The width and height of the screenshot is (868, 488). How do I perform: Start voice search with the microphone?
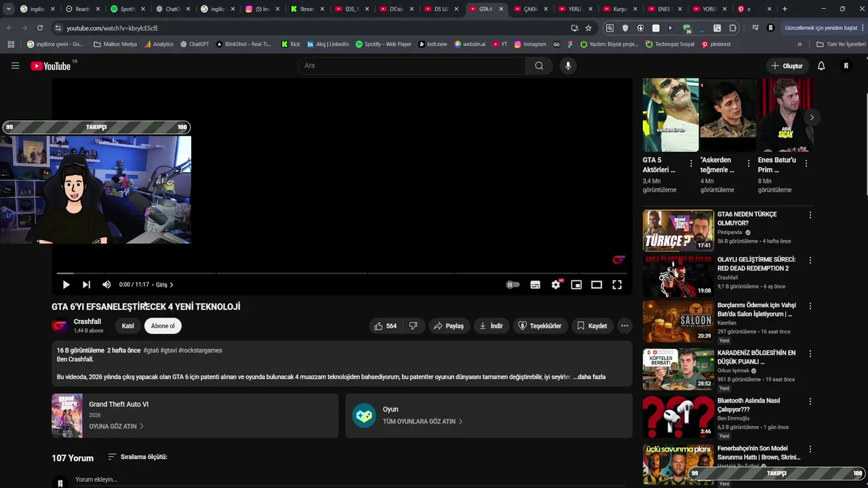coord(568,66)
